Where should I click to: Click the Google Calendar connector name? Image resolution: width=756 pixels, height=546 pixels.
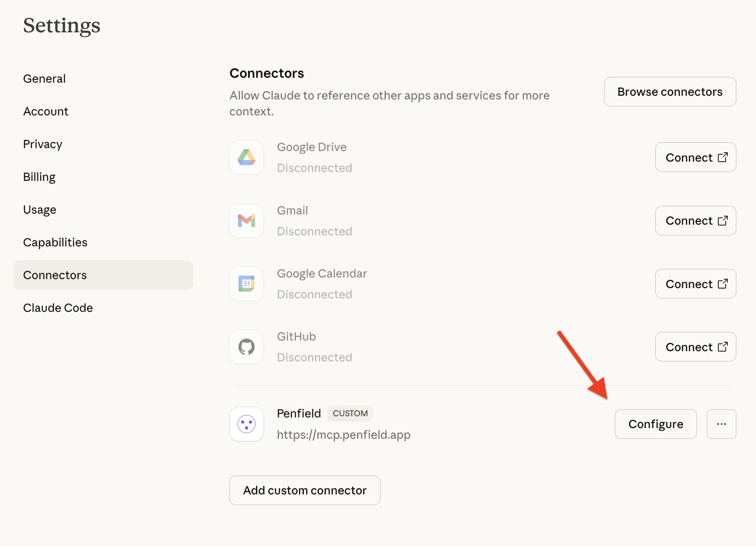pos(322,273)
